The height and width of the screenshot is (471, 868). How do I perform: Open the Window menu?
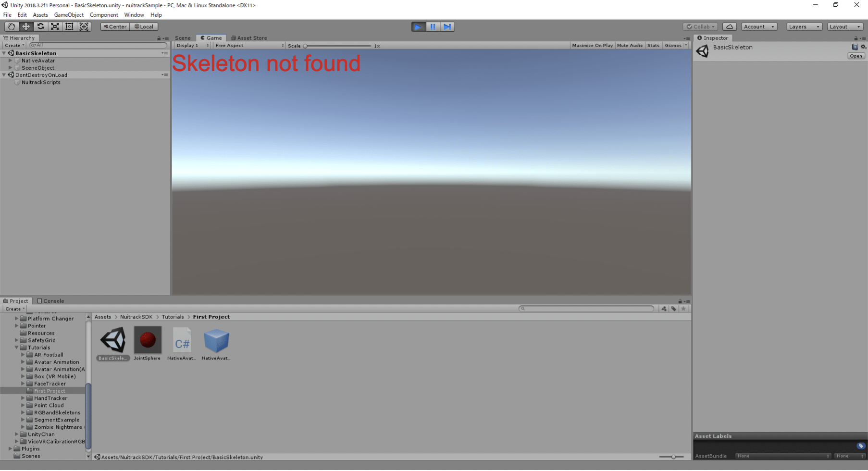[134, 15]
